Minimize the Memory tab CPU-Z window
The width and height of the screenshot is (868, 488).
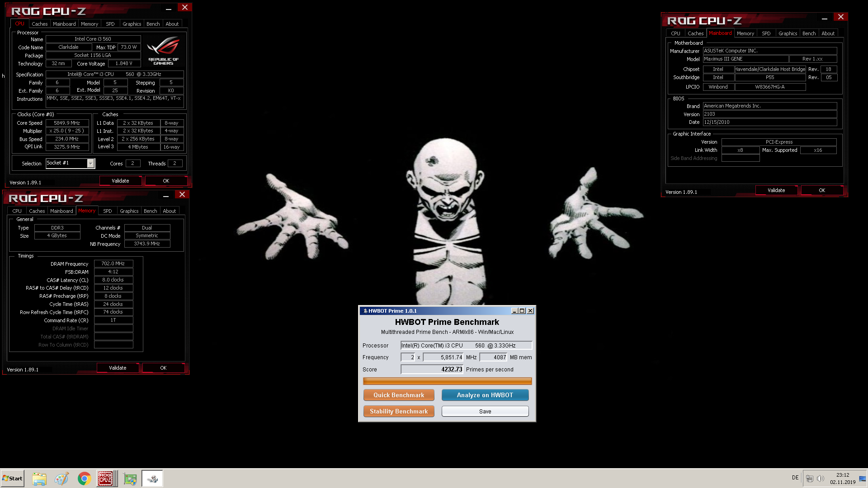coord(166,195)
